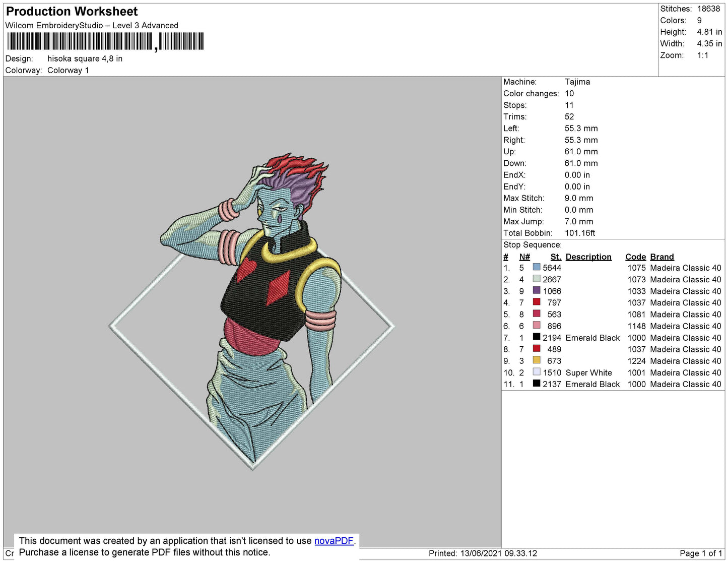Select the purple swatch for stop 3

click(x=537, y=290)
